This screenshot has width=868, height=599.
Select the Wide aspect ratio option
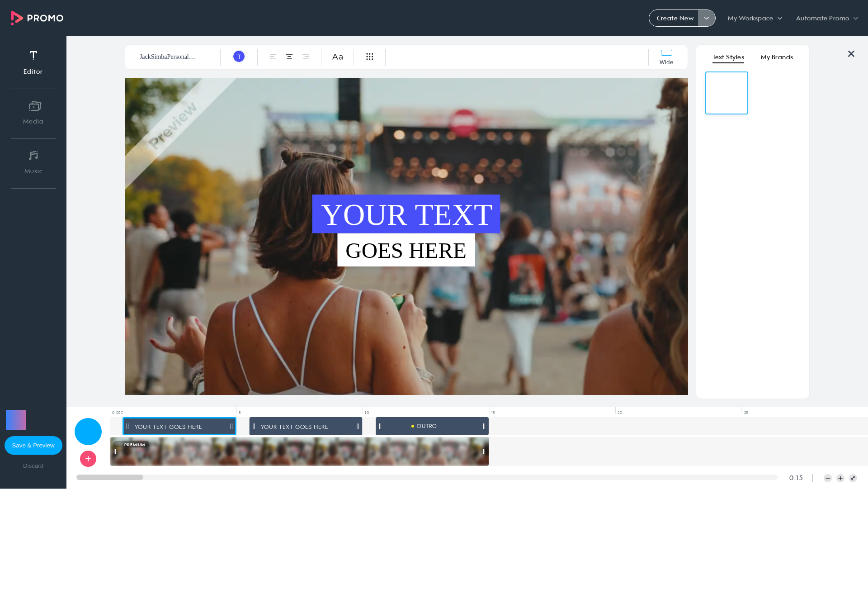click(666, 57)
